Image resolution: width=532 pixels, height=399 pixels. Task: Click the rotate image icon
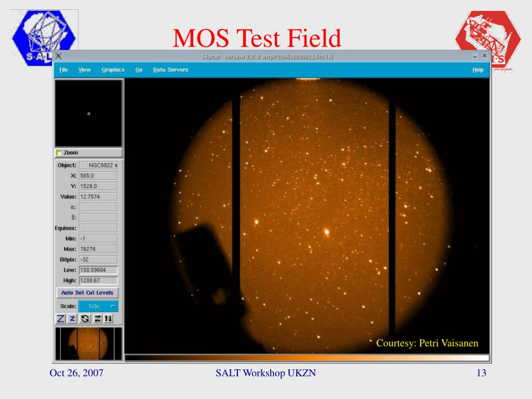pos(85,318)
